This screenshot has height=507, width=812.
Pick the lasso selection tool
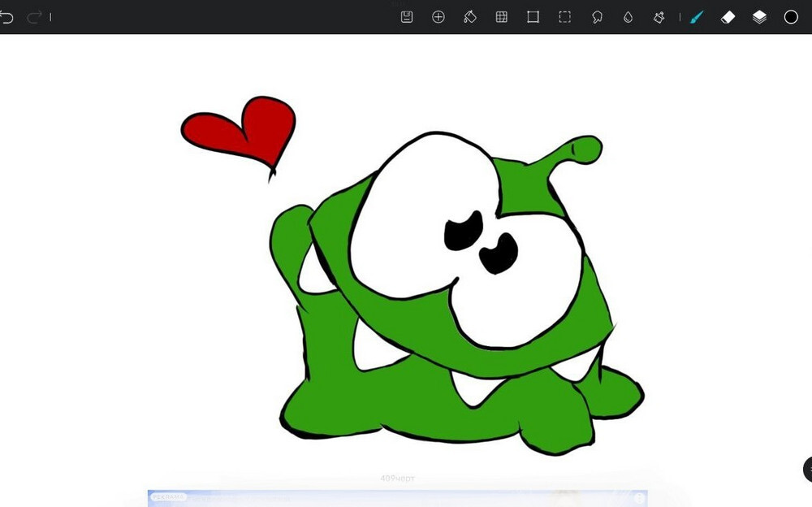tap(597, 17)
